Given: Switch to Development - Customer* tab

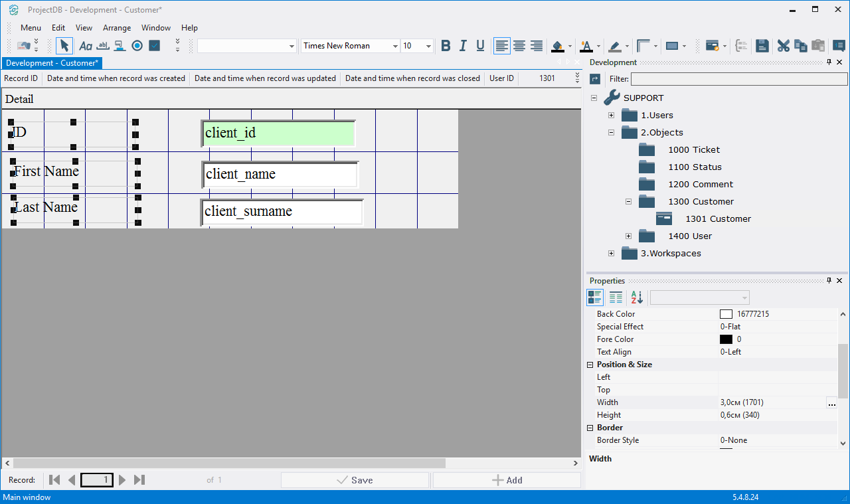Looking at the screenshot, I should [x=52, y=63].
